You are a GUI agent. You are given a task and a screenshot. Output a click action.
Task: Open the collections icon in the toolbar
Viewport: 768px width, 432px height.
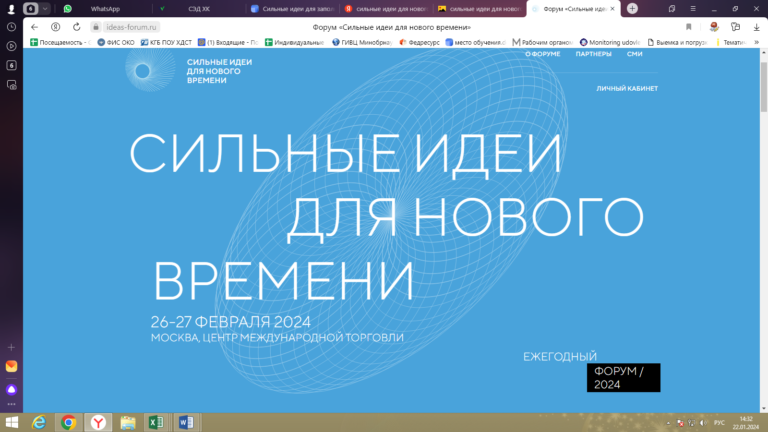point(735,27)
